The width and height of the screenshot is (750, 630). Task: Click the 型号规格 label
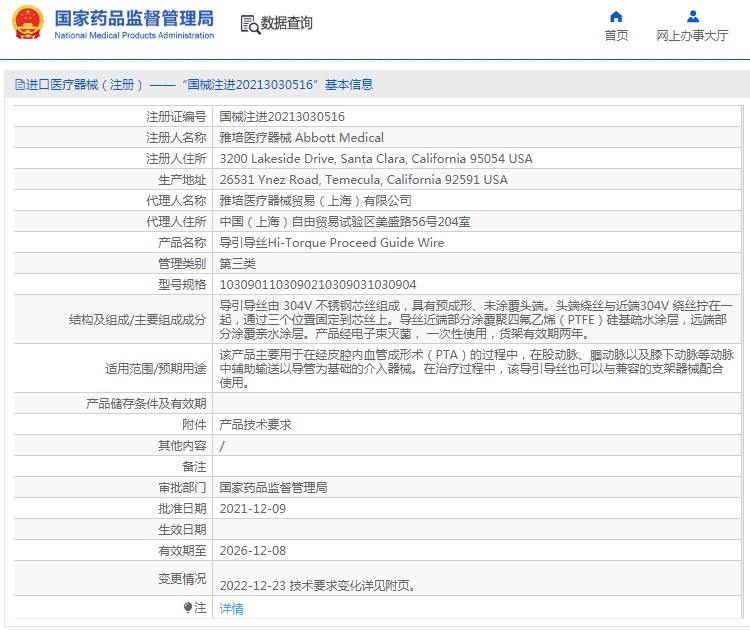pyautogui.click(x=182, y=285)
